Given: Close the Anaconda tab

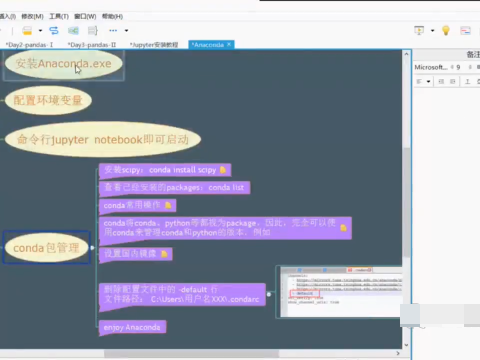Looking at the screenshot, I should (x=229, y=44).
